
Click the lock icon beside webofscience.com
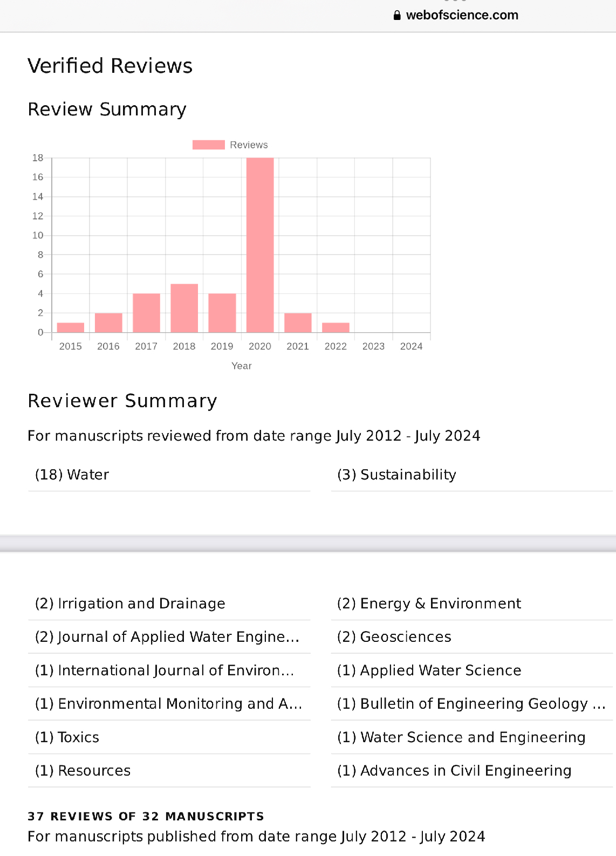pyautogui.click(x=397, y=15)
